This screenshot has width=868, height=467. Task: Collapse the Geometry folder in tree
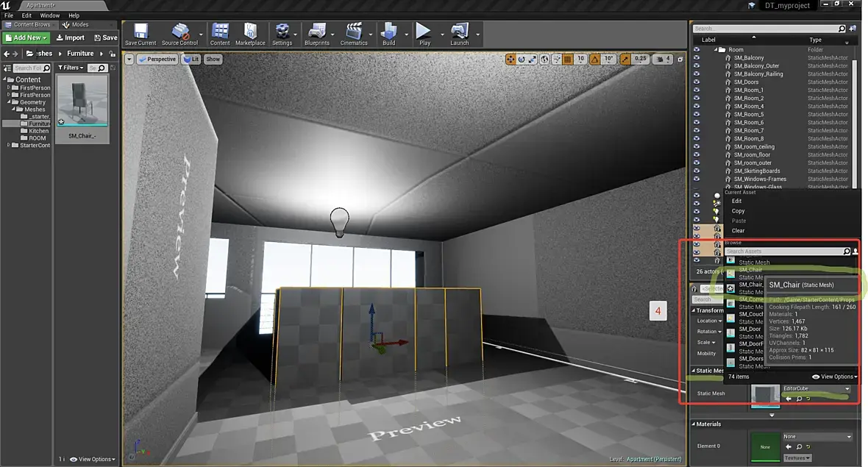coord(9,102)
